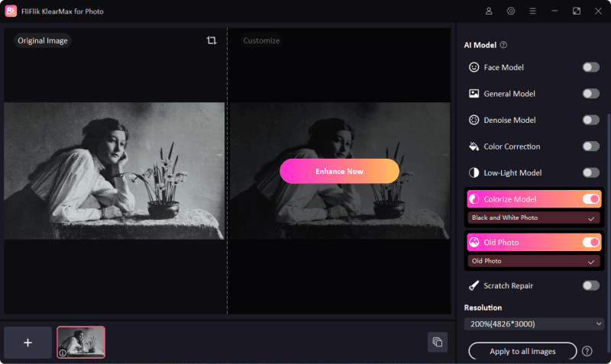
Task: Click the crop icon on original image
Action: [x=212, y=40]
